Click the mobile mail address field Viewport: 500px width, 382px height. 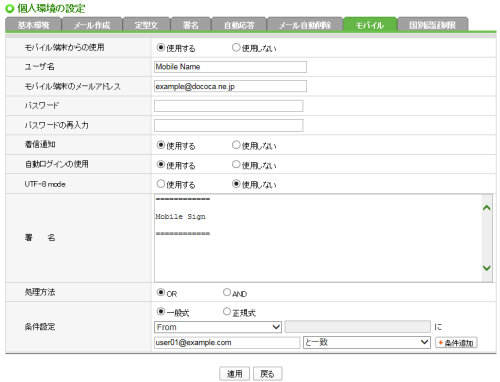[x=230, y=86]
